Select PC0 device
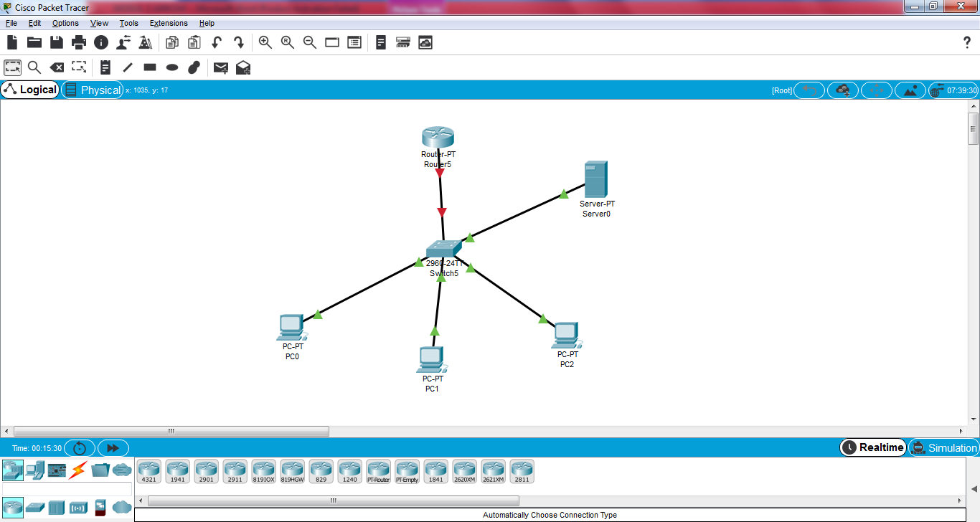 292,327
